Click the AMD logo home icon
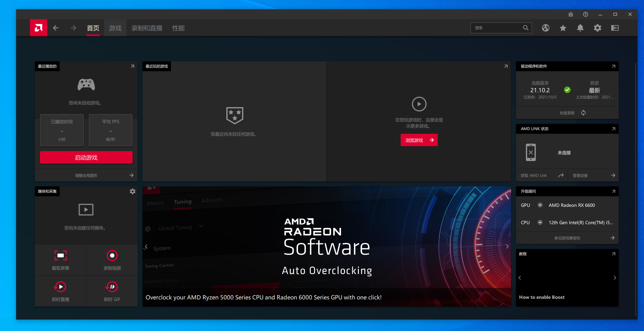 pos(39,28)
